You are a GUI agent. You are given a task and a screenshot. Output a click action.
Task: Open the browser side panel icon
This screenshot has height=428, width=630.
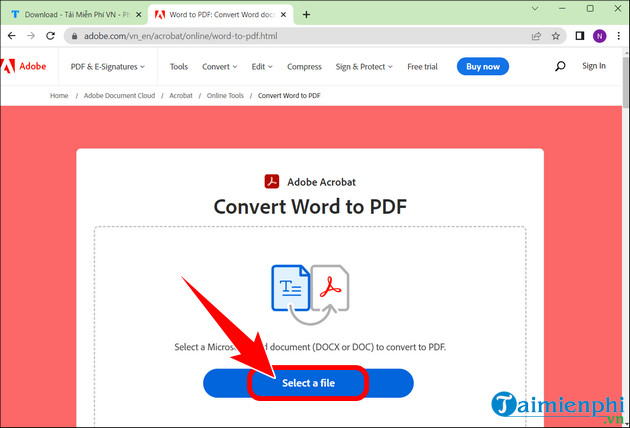pyautogui.click(x=579, y=36)
